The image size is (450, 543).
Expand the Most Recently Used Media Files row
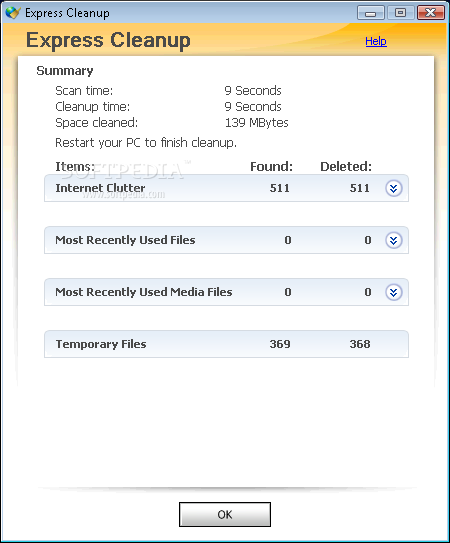pyautogui.click(x=394, y=292)
